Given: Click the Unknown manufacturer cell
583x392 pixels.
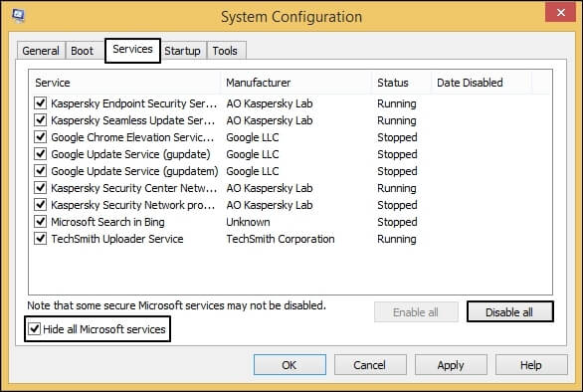Looking at the screenshot, I should pyautogui.click(x=248, y=222).
